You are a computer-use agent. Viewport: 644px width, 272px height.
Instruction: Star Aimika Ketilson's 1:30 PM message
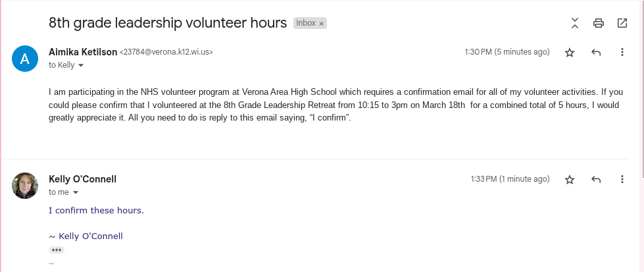[x=570, y=52]
